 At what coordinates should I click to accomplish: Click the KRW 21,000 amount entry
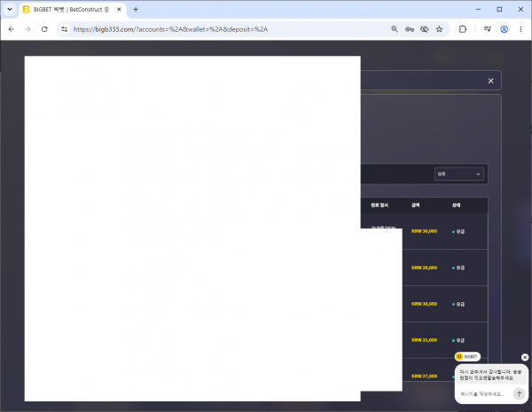point(424,340)
